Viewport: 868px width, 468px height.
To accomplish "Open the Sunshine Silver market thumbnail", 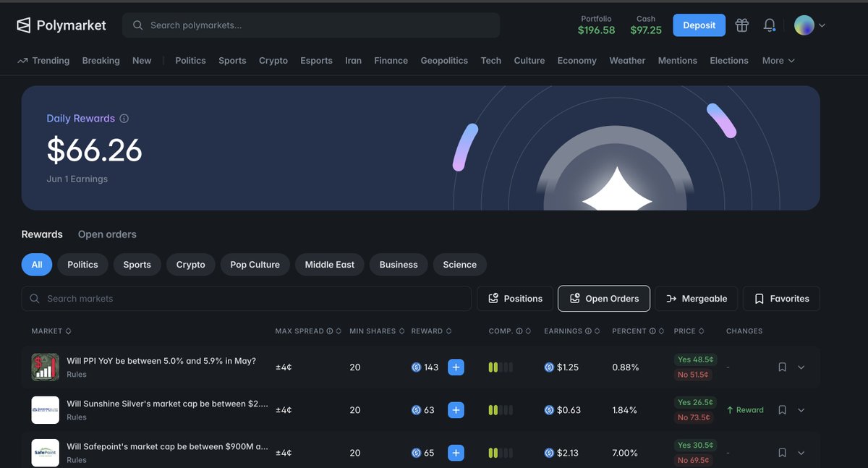I will click(45, 410).
